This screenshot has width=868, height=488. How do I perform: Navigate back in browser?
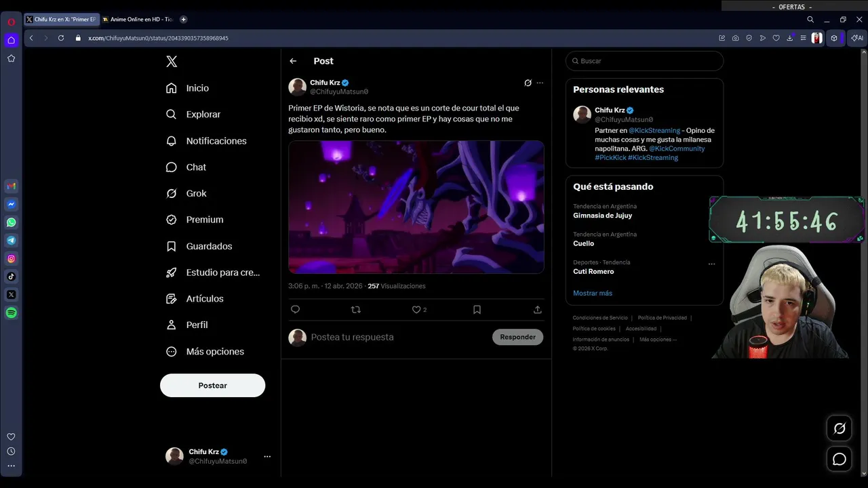pos(31,38)
